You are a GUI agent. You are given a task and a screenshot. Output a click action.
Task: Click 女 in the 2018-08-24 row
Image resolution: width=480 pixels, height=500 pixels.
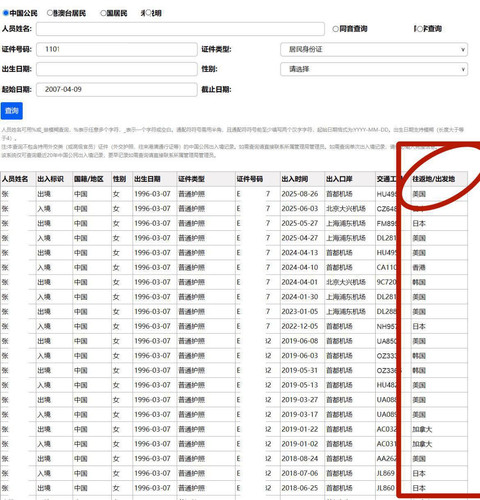click(116, 458)
